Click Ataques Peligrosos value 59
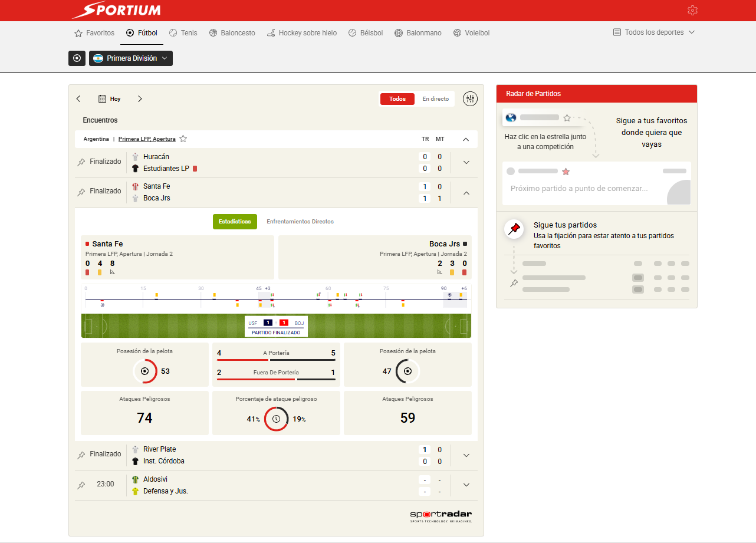The width and height of the screenshot is (756, 543). [407, 418]
